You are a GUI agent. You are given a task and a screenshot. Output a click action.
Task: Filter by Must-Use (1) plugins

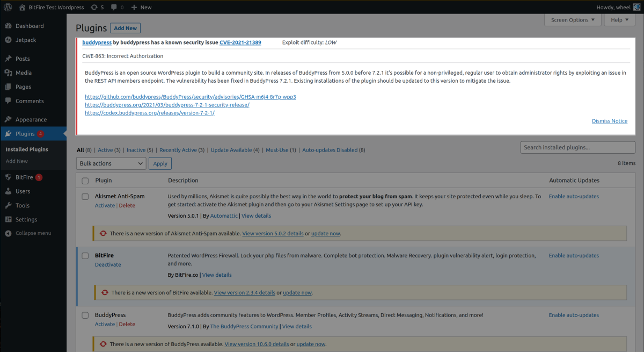coord(281,150)
